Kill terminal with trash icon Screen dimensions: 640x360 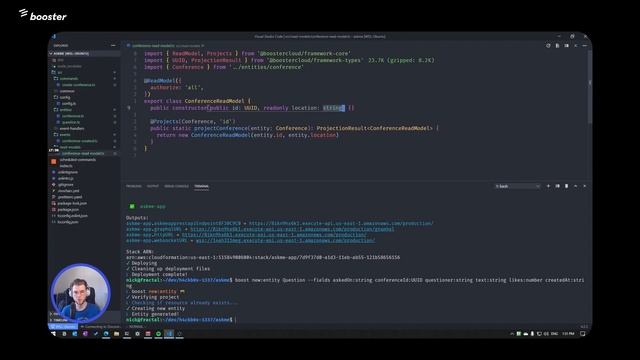567,186
